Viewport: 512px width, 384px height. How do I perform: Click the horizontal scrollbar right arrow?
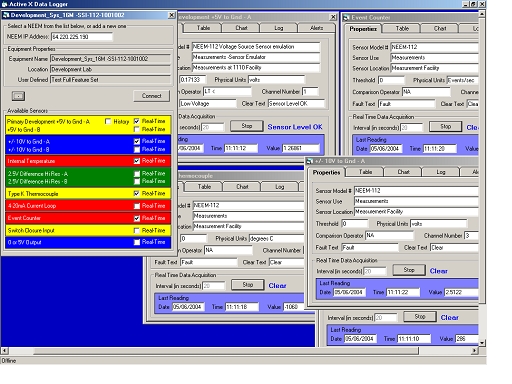[474, 351]
